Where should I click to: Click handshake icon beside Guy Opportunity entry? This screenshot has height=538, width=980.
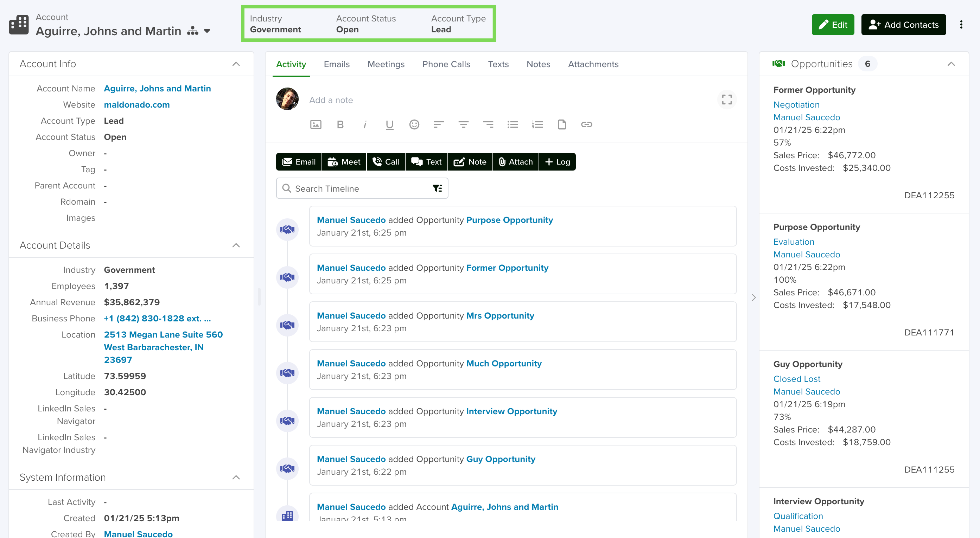[x=287, y=468]
